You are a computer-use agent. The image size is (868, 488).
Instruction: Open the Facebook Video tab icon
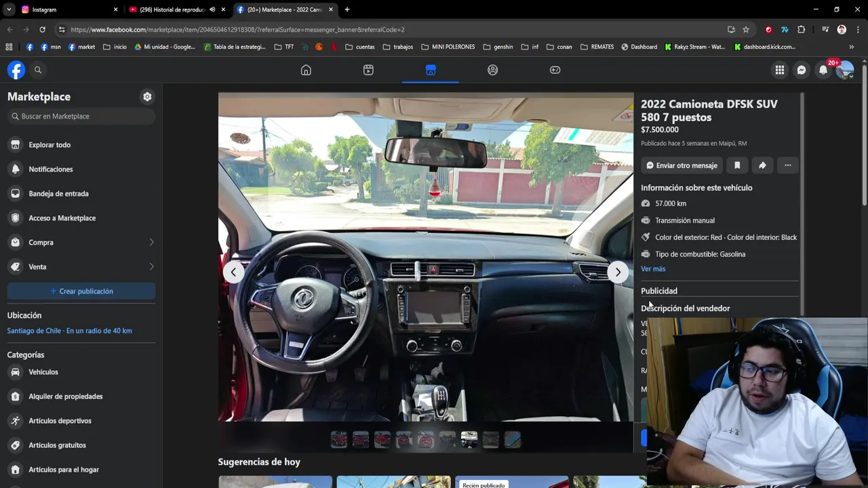368,70
